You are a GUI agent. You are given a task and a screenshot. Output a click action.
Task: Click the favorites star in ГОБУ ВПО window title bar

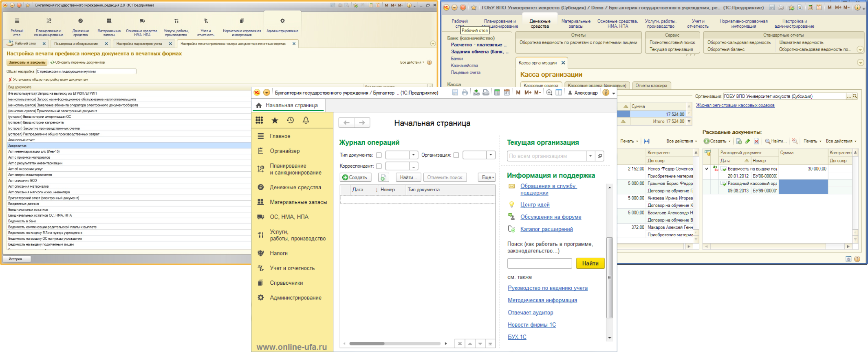(474, 7)
